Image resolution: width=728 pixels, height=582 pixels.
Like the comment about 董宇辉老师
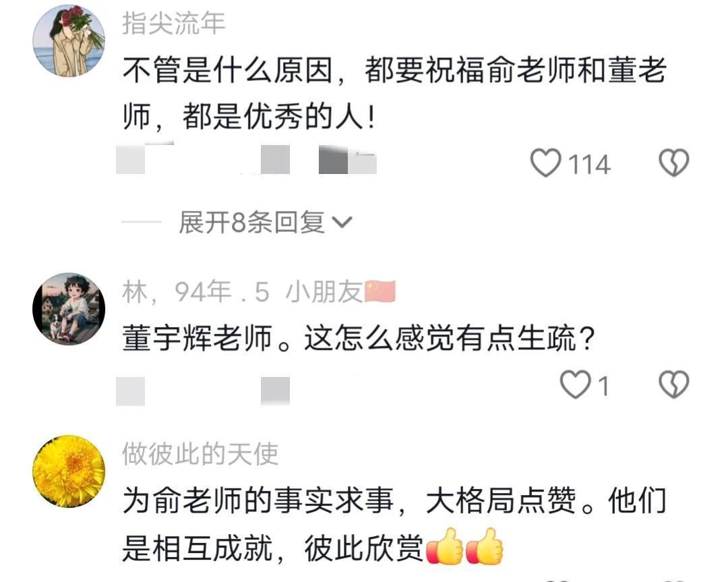click(x=575, y=385)
